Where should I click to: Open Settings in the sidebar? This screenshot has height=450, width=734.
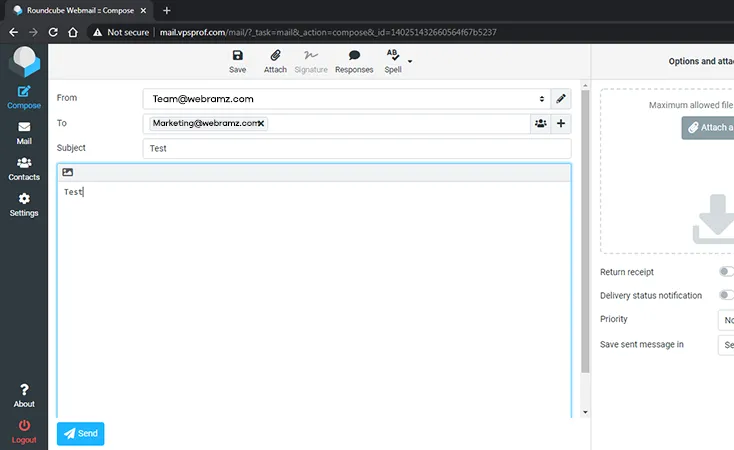pos(24,205)
